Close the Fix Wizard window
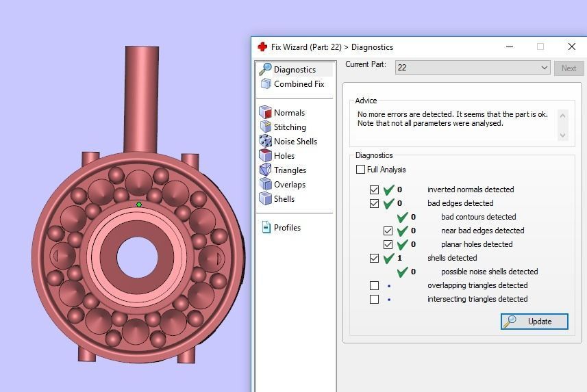 (x=572, y=47)
